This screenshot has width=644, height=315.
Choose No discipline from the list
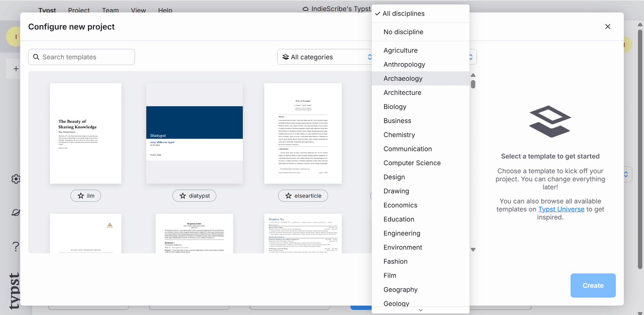(420, 32)
